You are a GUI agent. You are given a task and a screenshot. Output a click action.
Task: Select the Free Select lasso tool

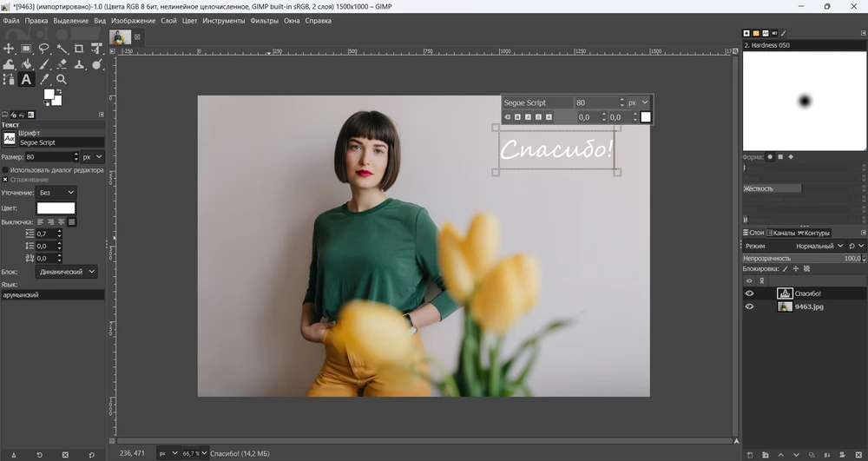point(43,49)
